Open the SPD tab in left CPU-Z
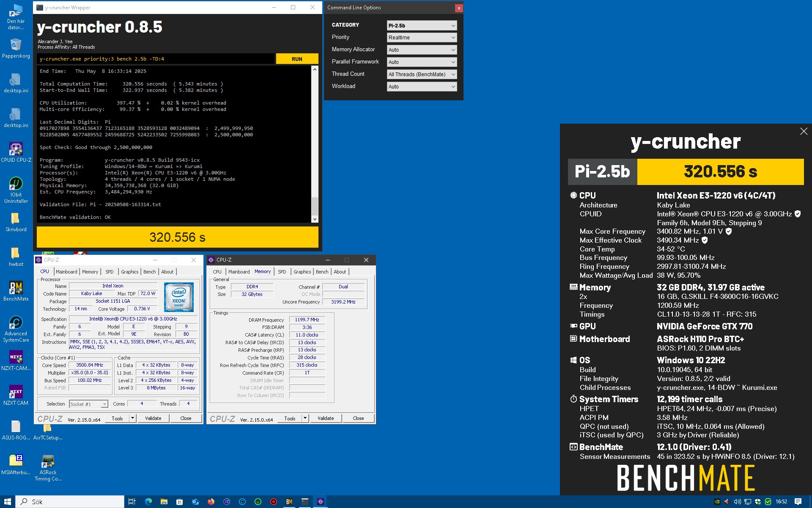 pyautogui.click(x=110, y=272)
